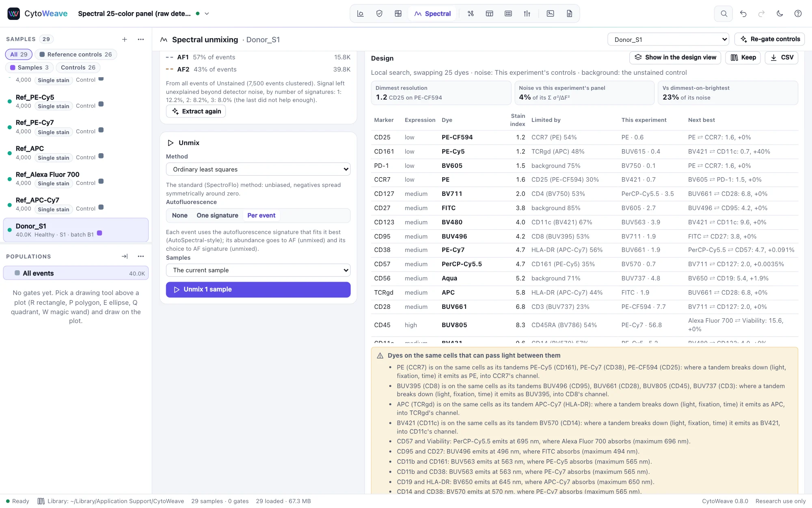The height and width of the screenshot is (508, 812).
Task: Select the Ref_APC-Cy7 sample row
Action: click(x=76, y=204)
